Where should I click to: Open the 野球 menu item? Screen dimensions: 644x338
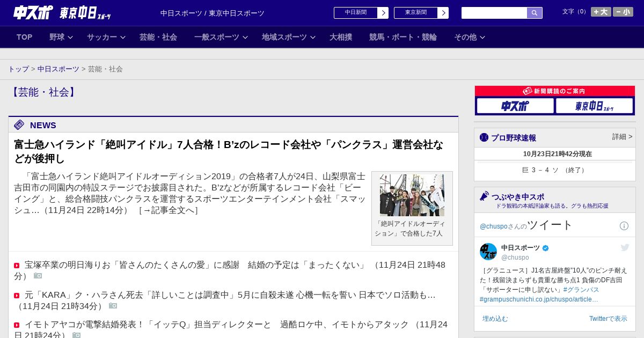pos(57,37)
